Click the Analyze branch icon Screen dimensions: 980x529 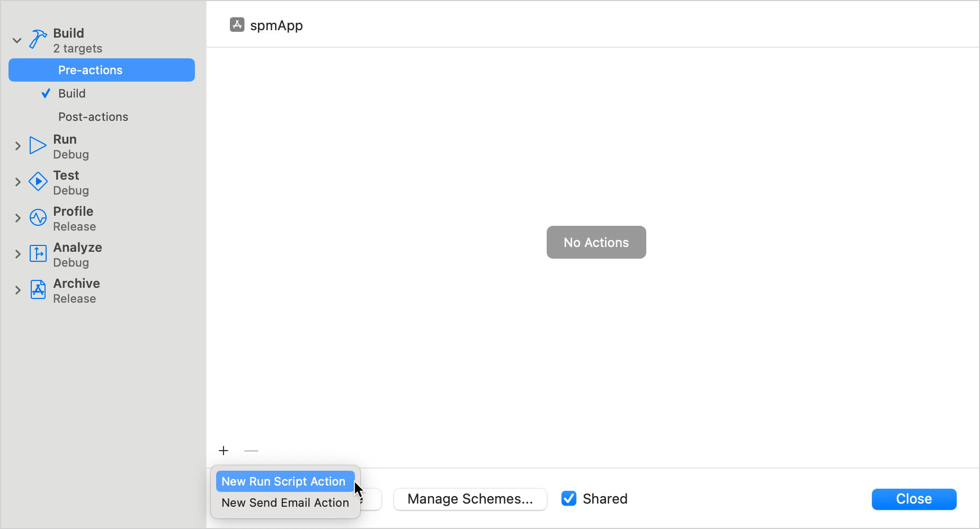pos(38,253)
